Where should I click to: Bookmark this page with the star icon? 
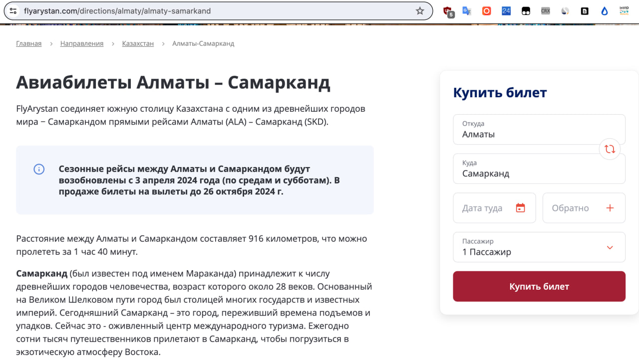pos(420,11)
